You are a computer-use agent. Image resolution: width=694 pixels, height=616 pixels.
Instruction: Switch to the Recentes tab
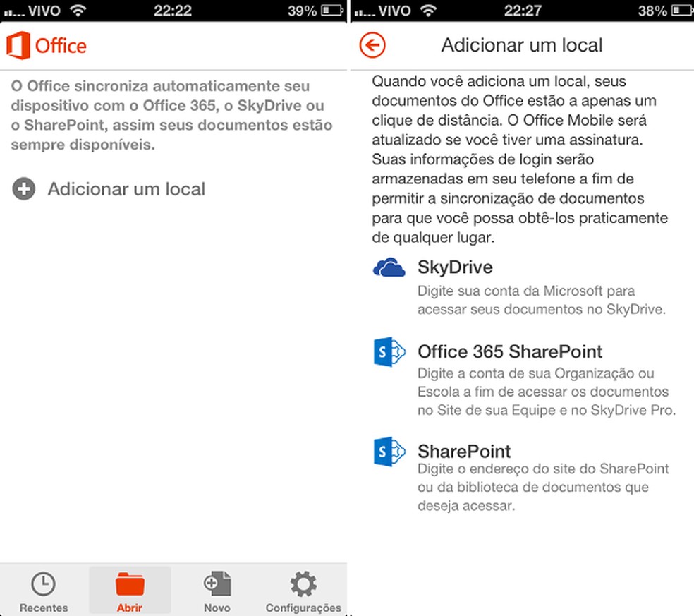[43, 591]
